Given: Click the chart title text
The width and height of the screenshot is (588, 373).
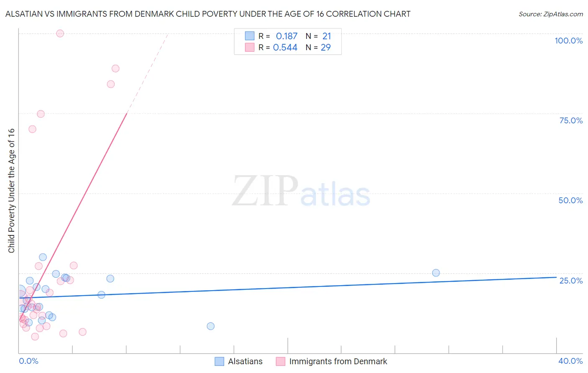Looking at the screenshot, I should (x=208, y=14).
